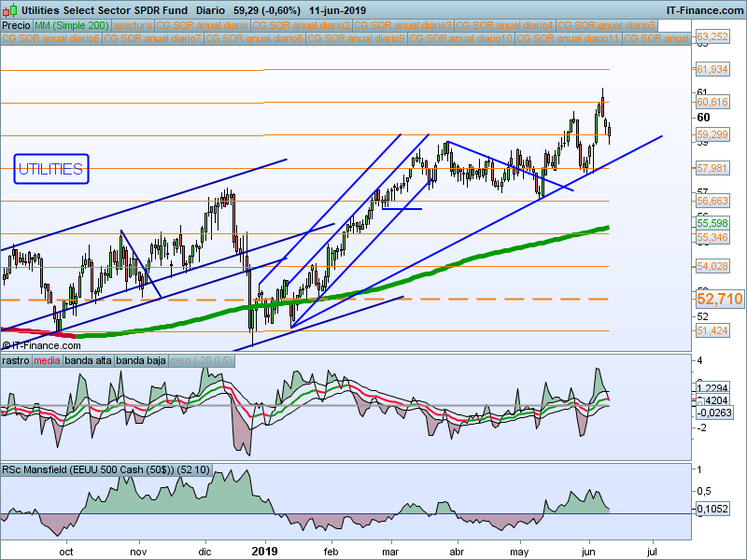747x560 pixels.
Task: Click the CG SOR anual diario9 label
Action: (x=357, y=38)
